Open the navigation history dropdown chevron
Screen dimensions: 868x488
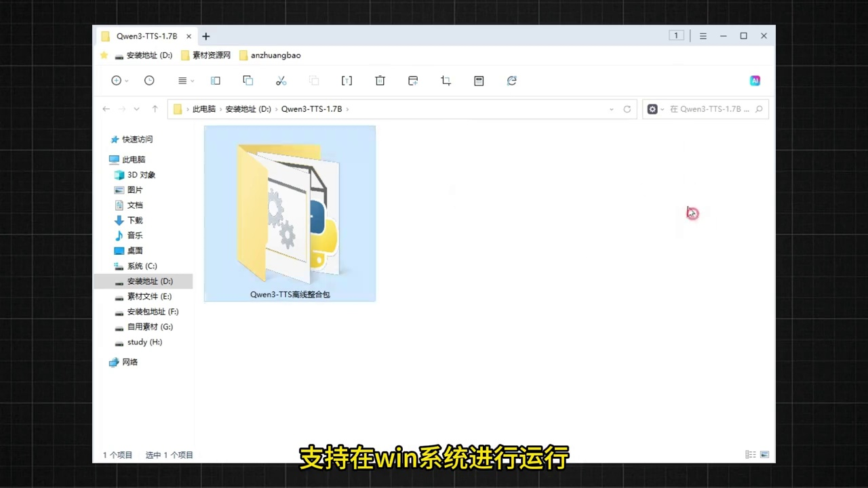136,109
